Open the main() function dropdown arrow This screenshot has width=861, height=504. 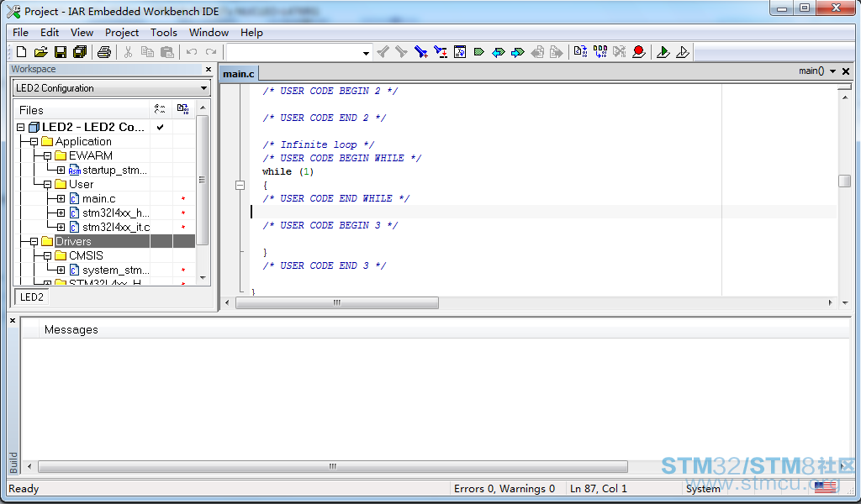click(832, 71)
